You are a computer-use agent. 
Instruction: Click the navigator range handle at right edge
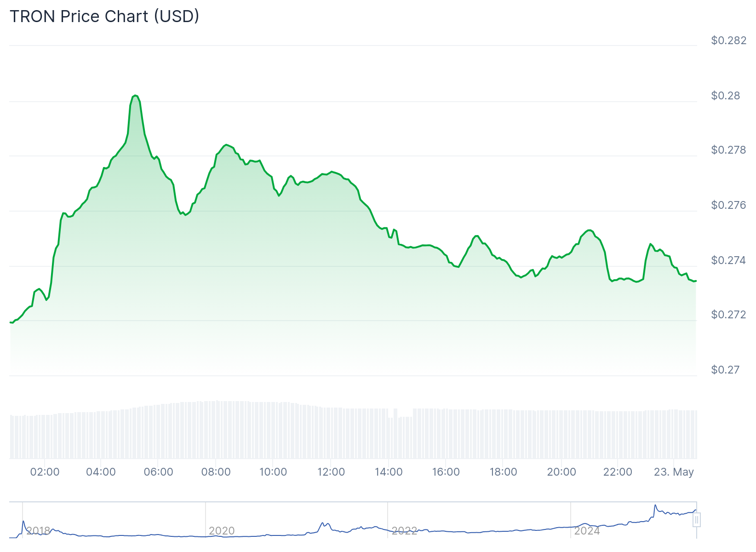pos(697,520)
